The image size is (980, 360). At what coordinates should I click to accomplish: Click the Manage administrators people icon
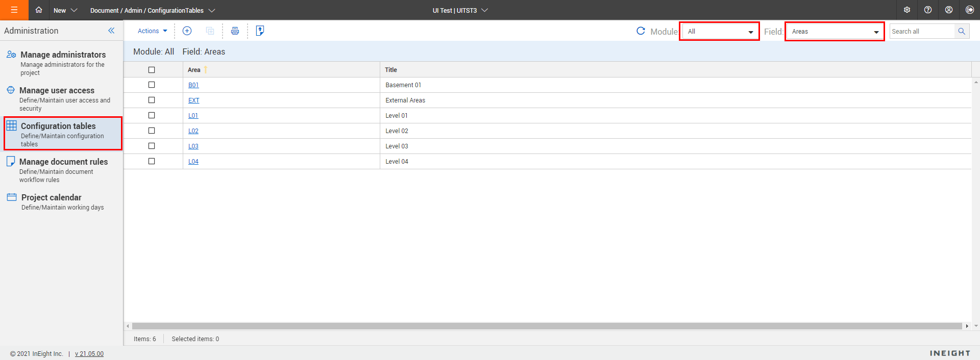pyautogui.click(x=11, y=55)
